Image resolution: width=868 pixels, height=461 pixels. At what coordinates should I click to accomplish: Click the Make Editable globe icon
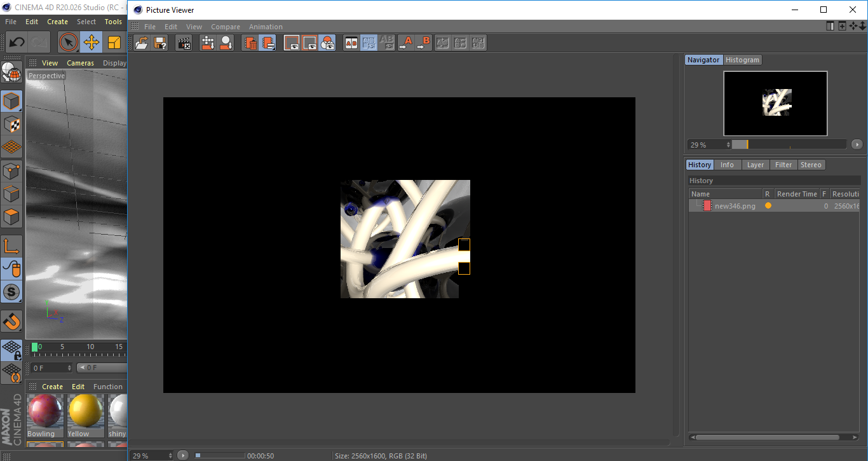pyautogui.click(x=11, y=72)
